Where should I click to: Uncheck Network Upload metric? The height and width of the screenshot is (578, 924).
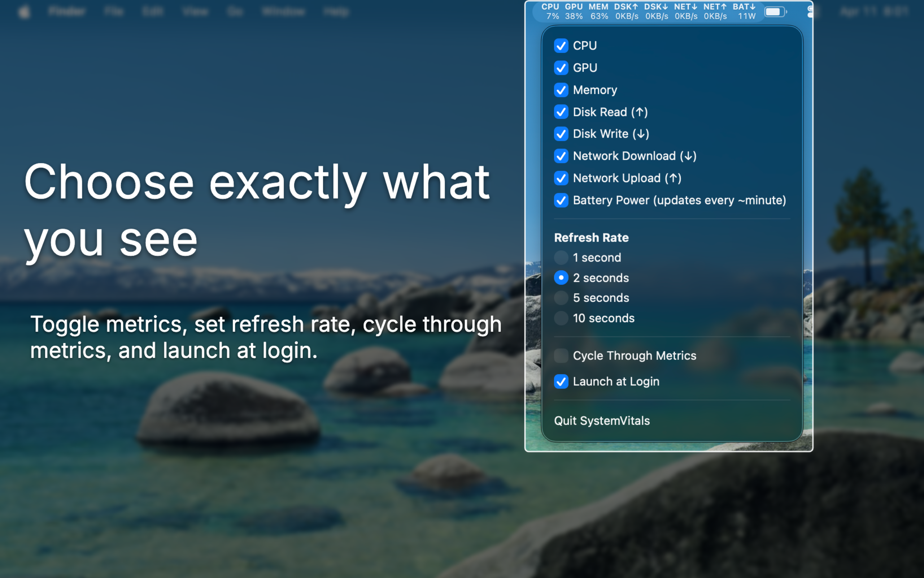pyautogui.click(x=561, y=178)
